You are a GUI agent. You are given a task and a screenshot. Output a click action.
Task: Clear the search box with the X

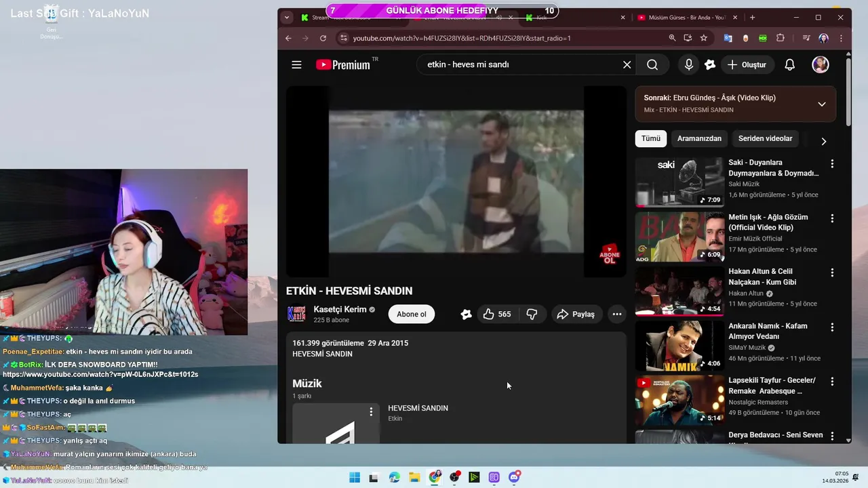click(x=627, y=65)
